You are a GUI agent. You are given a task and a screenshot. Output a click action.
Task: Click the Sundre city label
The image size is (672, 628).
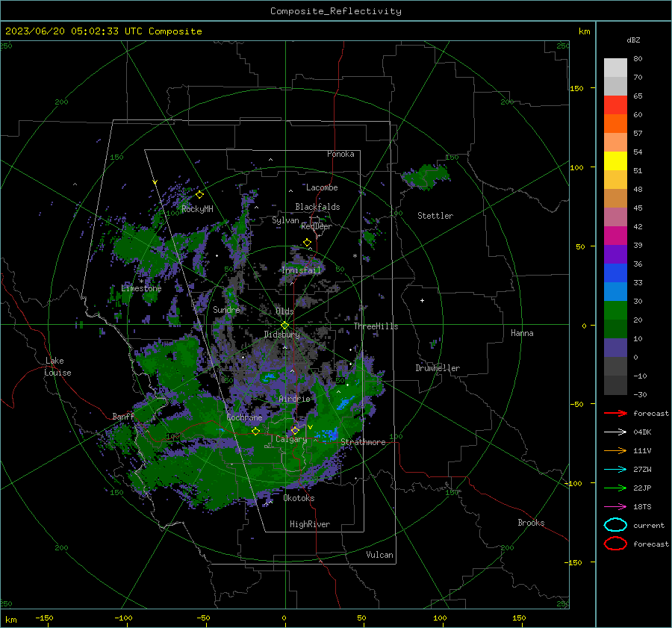226,310
